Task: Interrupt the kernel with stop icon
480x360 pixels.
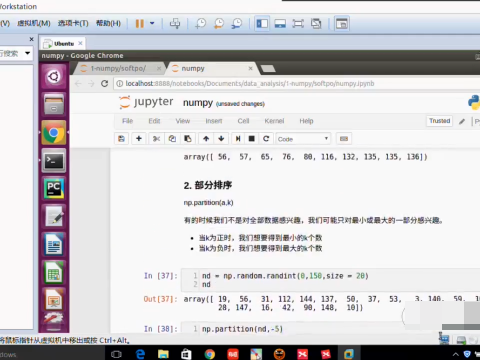Action: pos(252,139)
